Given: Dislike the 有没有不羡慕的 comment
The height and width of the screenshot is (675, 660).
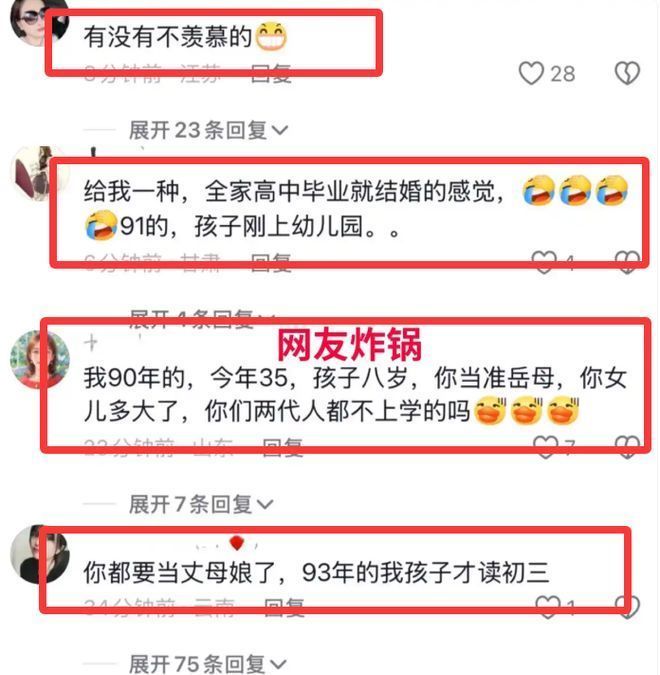Looking at the screenshot, I should pyautogui.click(x=627, y=73).
